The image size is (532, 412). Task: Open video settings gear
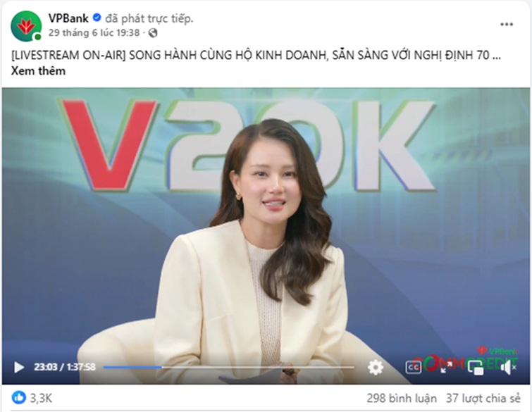tap(376, 367)
